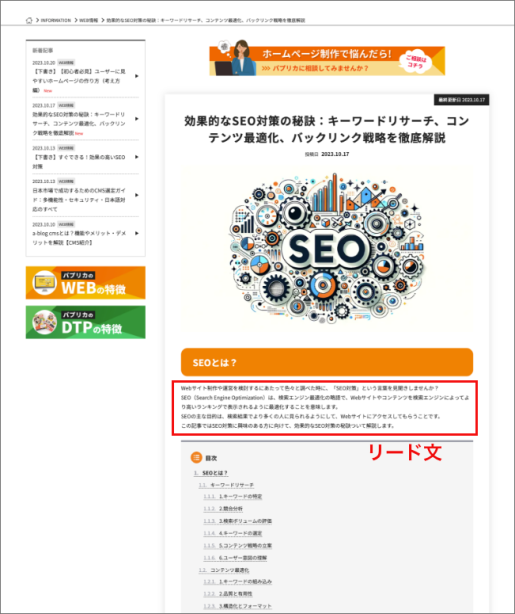Open パプリカのWEBの特徴 banner

[x=85, y=283]
